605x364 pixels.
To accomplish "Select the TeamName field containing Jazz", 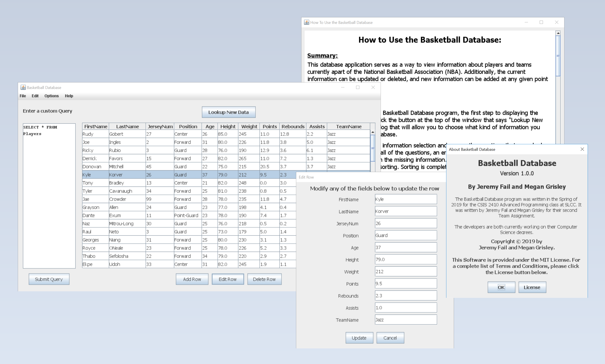I will pyautogui.click(x=406, y=320).
